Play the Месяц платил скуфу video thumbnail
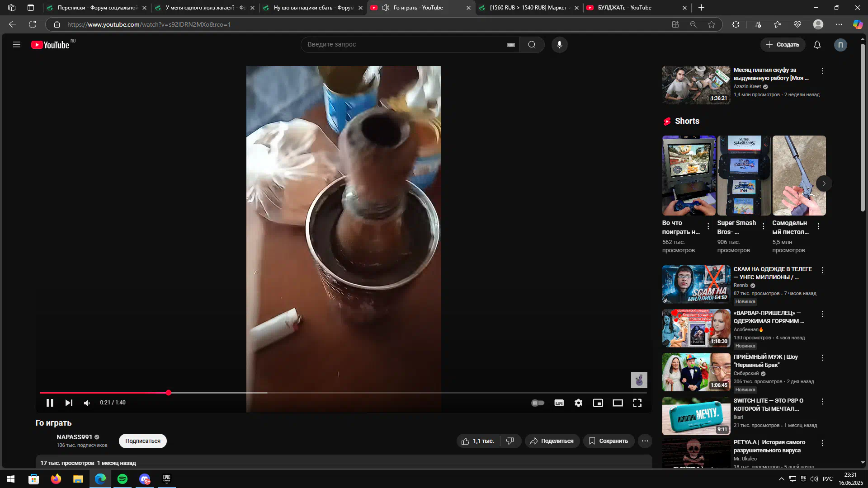 pyautogui.click(x=696, y=85)
